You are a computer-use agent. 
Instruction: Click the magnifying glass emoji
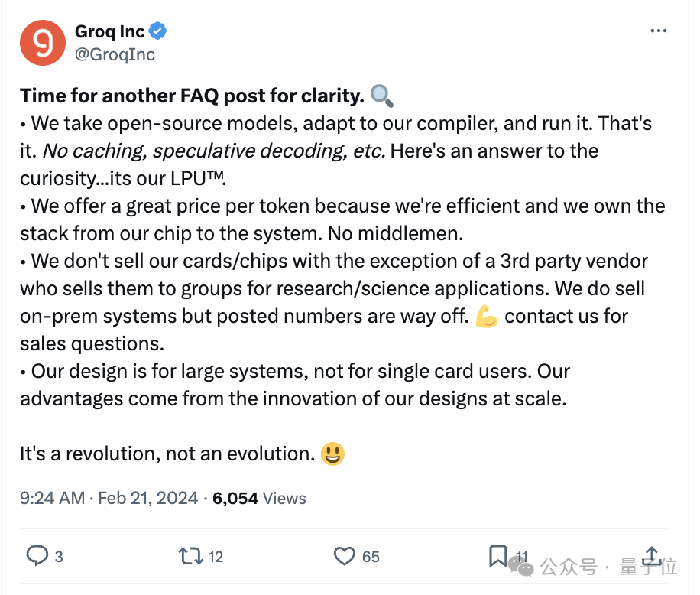(382, 96)
